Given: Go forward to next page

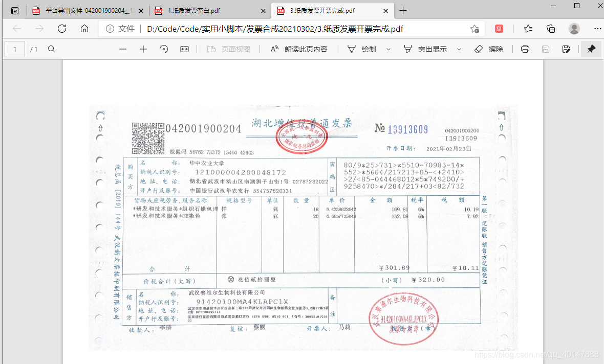Looking at the screenshot, I should tap(39, 29).
